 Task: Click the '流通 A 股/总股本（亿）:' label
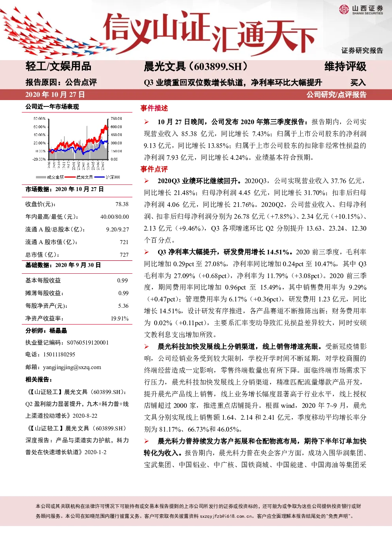[x=55, y=229]
